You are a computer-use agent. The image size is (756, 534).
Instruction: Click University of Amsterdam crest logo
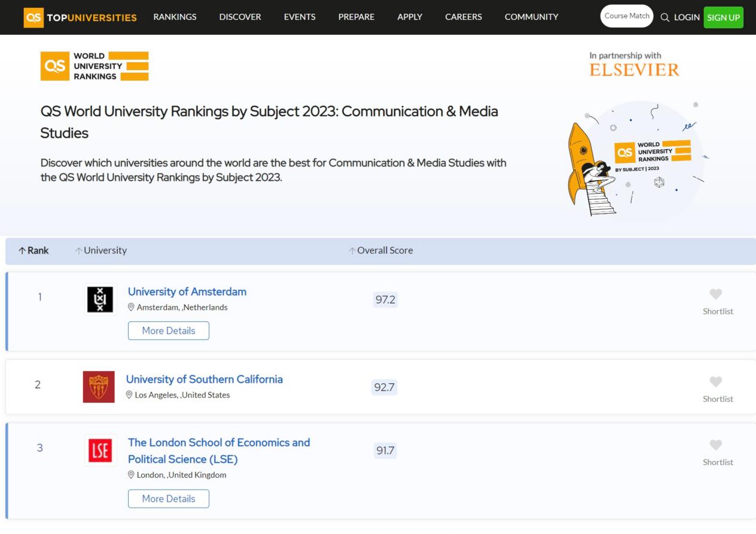99,299
